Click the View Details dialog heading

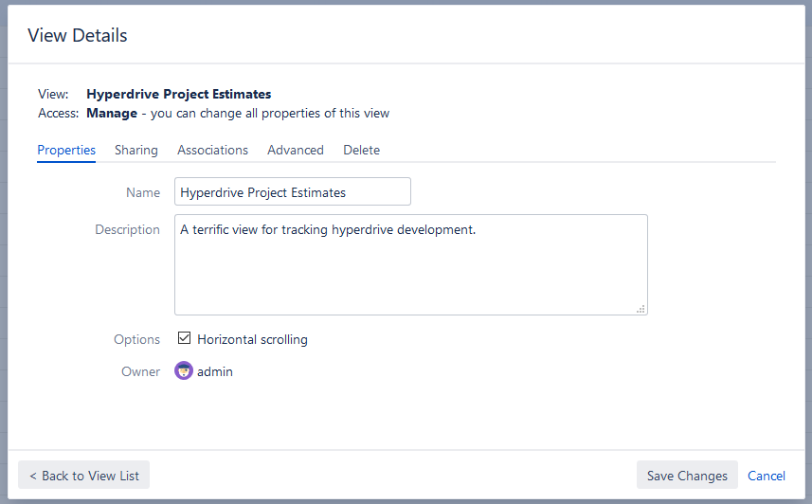pos(78,36)
